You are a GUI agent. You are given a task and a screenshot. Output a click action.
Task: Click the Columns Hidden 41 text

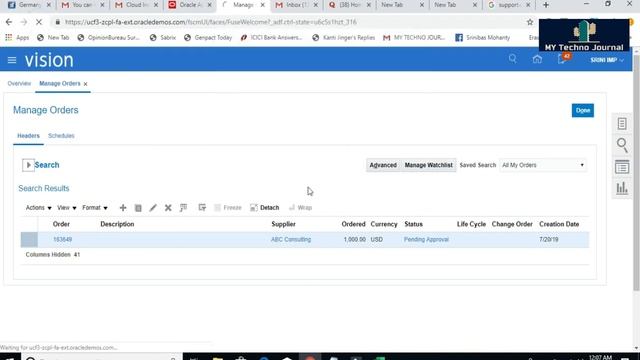pos(53,255)
